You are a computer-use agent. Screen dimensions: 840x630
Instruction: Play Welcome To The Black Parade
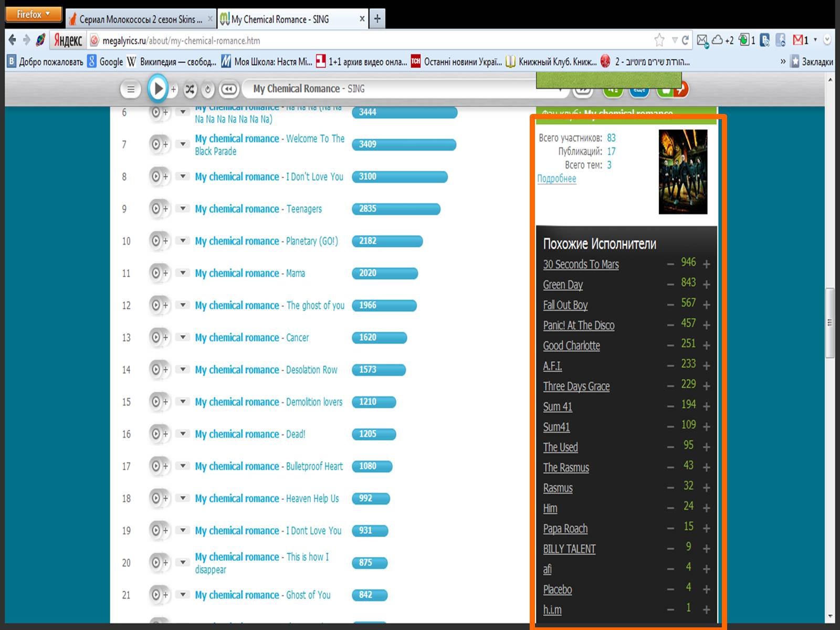coord(156,144)
